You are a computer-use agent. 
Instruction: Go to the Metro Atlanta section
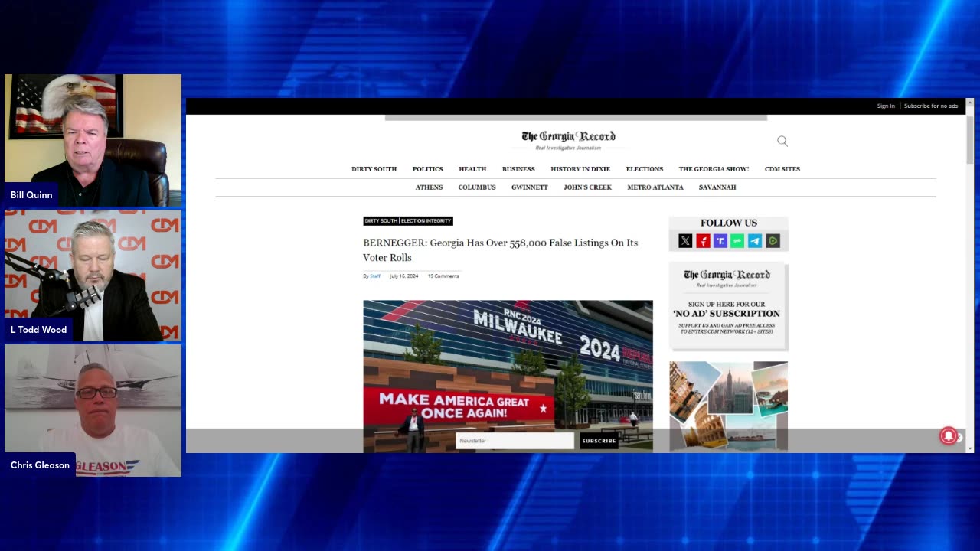pos(655,187)
